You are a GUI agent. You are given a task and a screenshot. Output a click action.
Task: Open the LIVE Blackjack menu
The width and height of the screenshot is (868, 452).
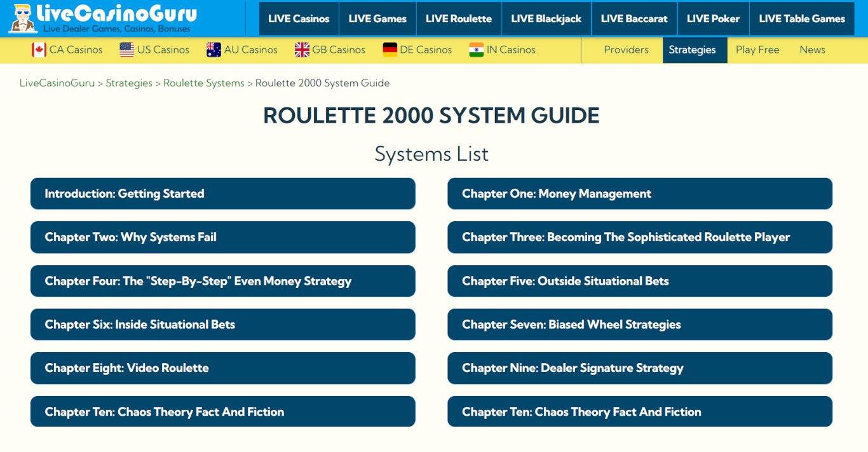546,18
